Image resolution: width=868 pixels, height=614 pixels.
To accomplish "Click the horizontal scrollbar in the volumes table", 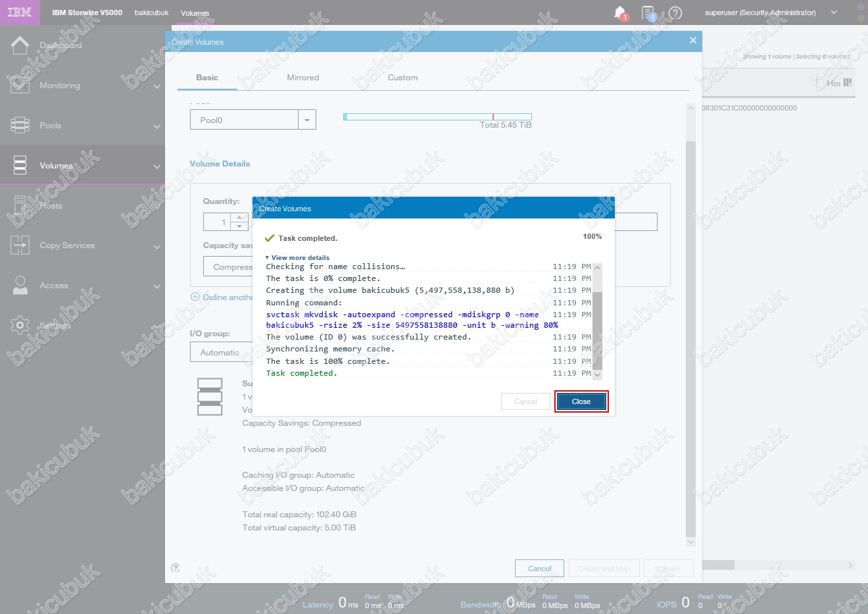I will (718, 565).
